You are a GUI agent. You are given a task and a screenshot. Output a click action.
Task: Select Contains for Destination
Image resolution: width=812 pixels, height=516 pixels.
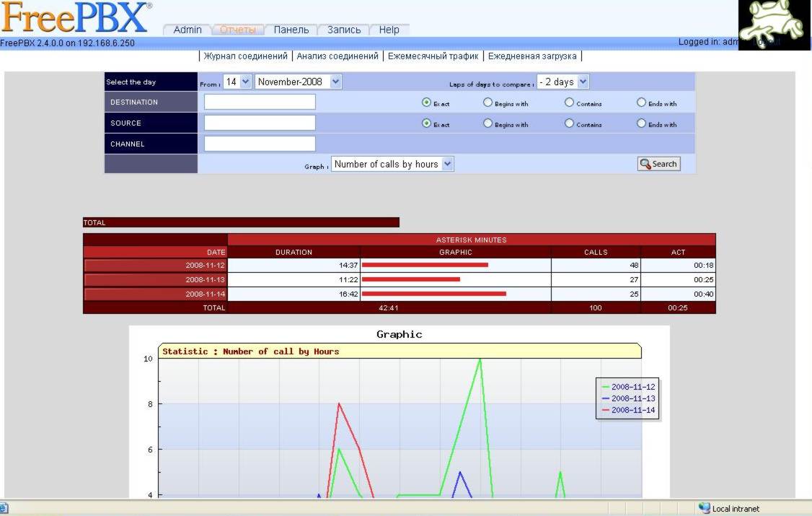pos(569,102)
